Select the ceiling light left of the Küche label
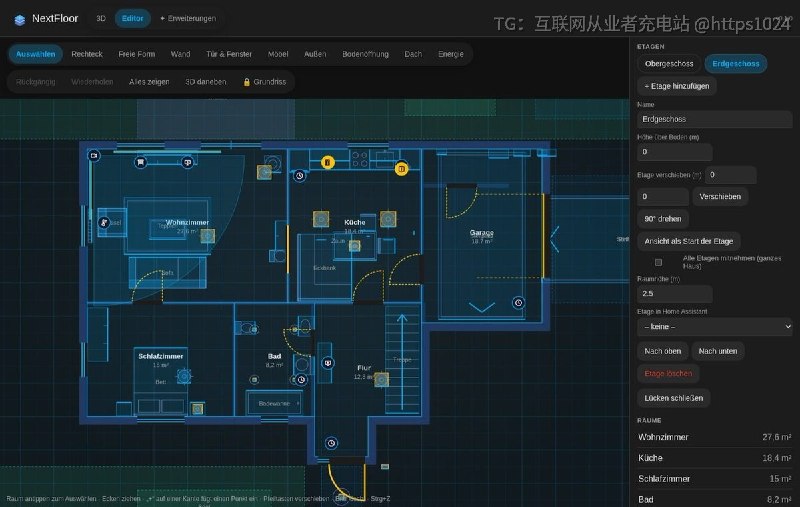The image size is (800, 507). pyautogui.click(x=321, y=219)
